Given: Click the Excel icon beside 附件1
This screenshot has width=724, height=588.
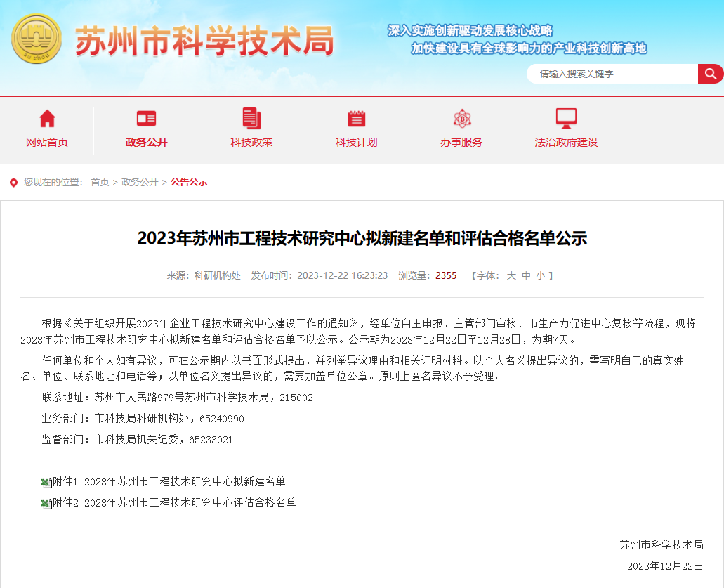Looking at the screenshot, I should point(46,483).
